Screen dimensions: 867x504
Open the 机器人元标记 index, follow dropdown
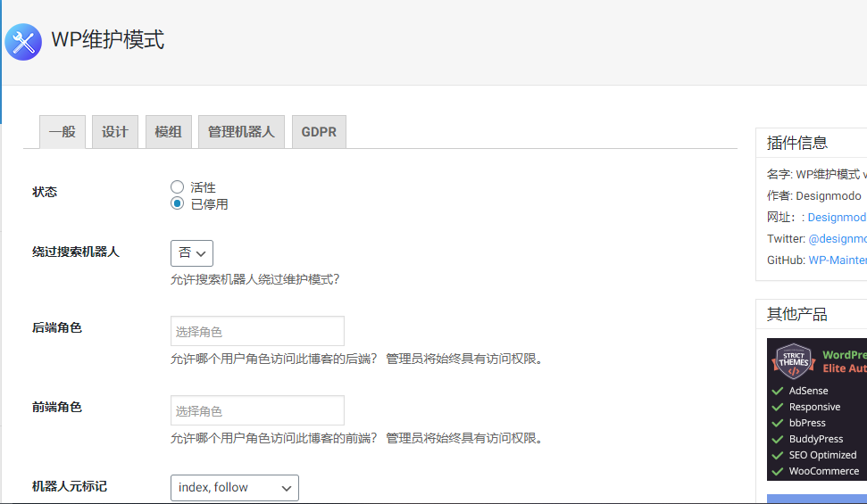pyautogui.click(x=235, y=487)
